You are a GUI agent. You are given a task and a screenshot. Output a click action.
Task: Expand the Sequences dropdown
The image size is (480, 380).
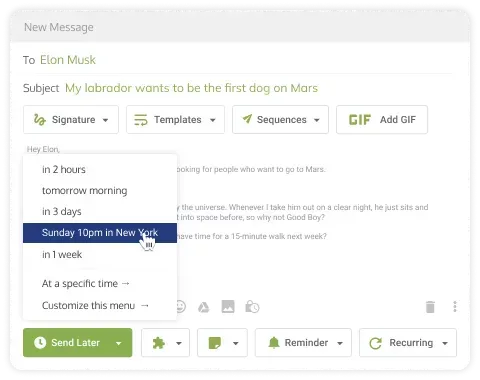tap(280, 120)
